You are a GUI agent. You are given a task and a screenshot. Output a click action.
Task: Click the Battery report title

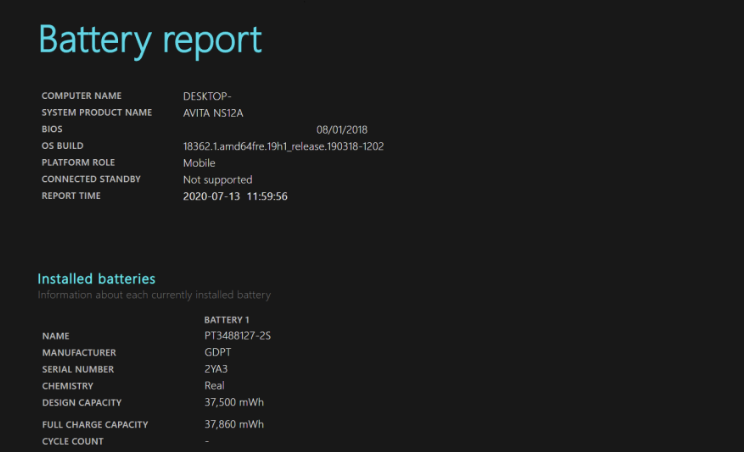pyautogui.click(x=150, y=40)
